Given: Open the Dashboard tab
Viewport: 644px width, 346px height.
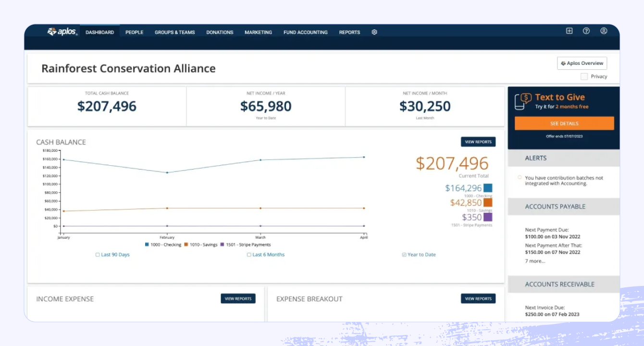Looking at the screenshot, I should [x=100, y=32].
